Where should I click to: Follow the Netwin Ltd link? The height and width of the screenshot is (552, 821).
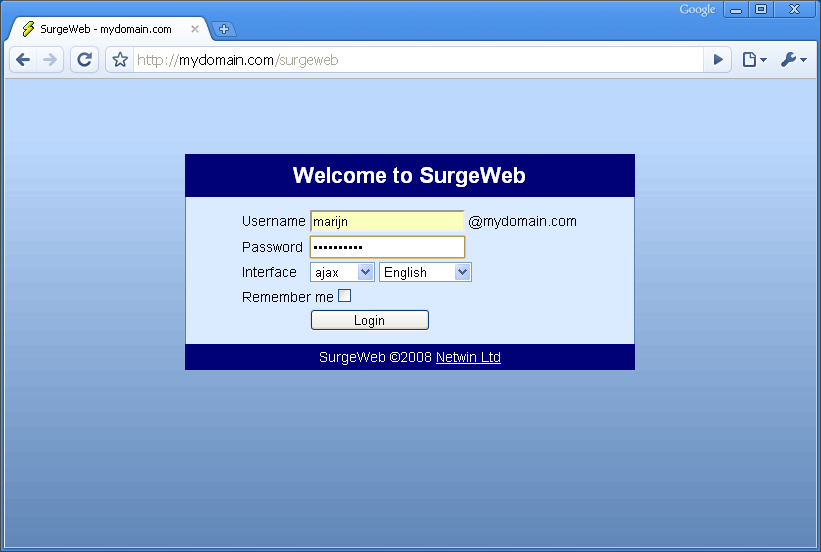[x=468, y=357]
